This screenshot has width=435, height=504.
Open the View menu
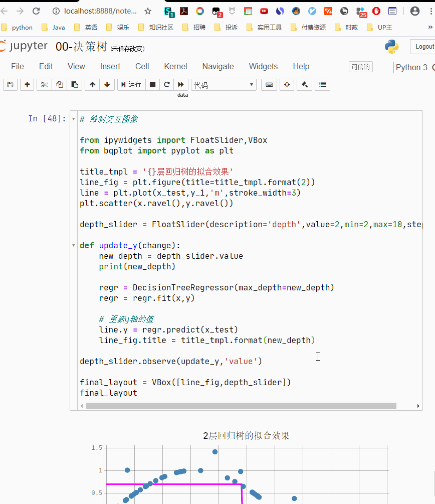click(x=76, y=67)
